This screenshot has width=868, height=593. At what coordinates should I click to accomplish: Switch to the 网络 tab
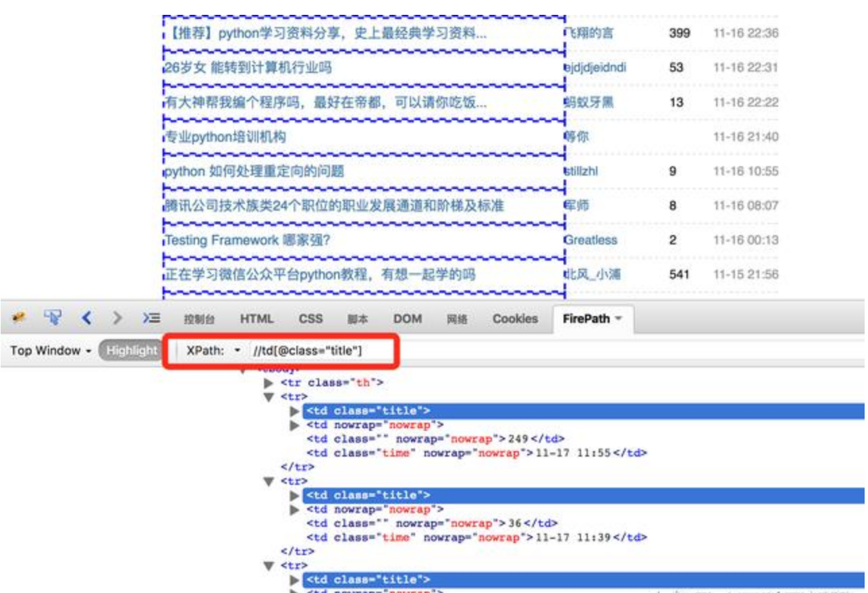pos(457,319)
